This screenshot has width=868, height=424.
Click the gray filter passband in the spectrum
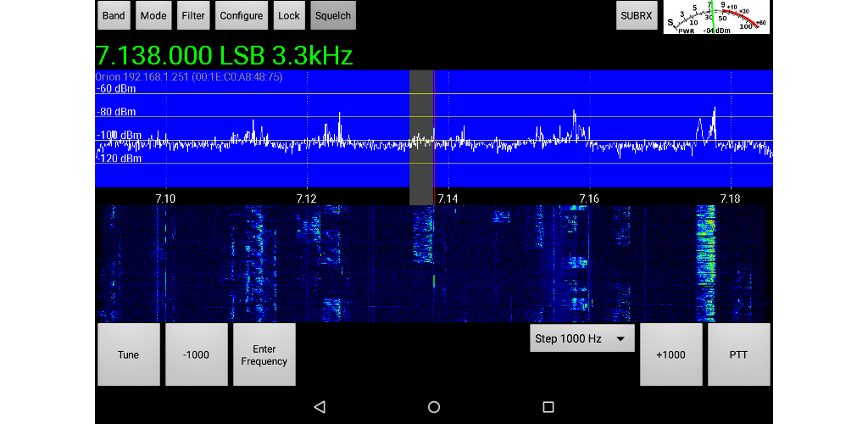tap(421, 137)
